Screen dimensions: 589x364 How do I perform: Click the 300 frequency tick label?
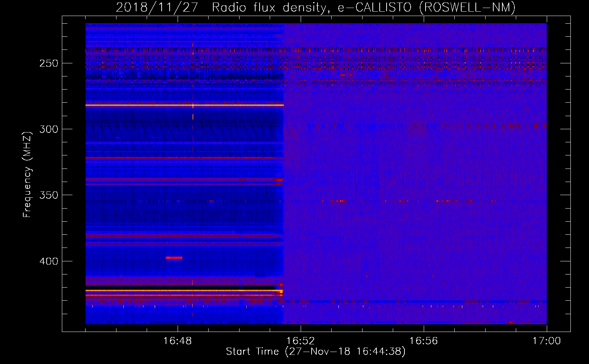pyautogui.click(x=49, y=129)
